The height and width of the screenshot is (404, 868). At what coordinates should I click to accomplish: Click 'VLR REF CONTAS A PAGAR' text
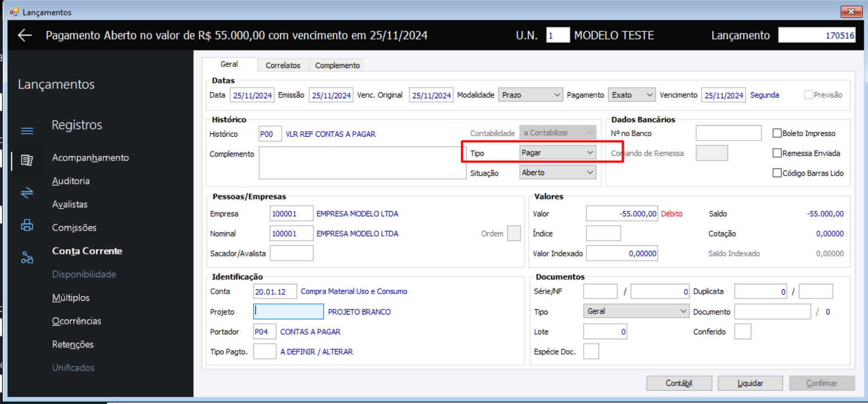331,134
